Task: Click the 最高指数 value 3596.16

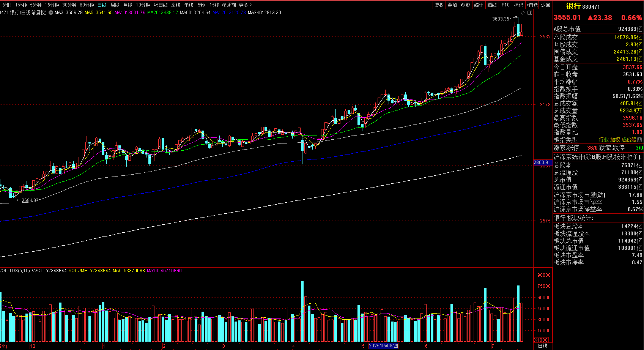Action: pos(632,118)
